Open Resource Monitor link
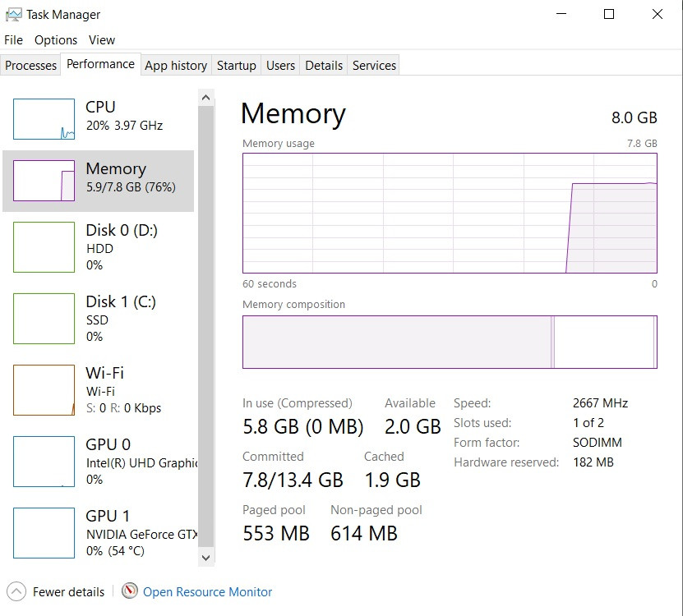This screenshot has height=616, width=683. point(207,591)
